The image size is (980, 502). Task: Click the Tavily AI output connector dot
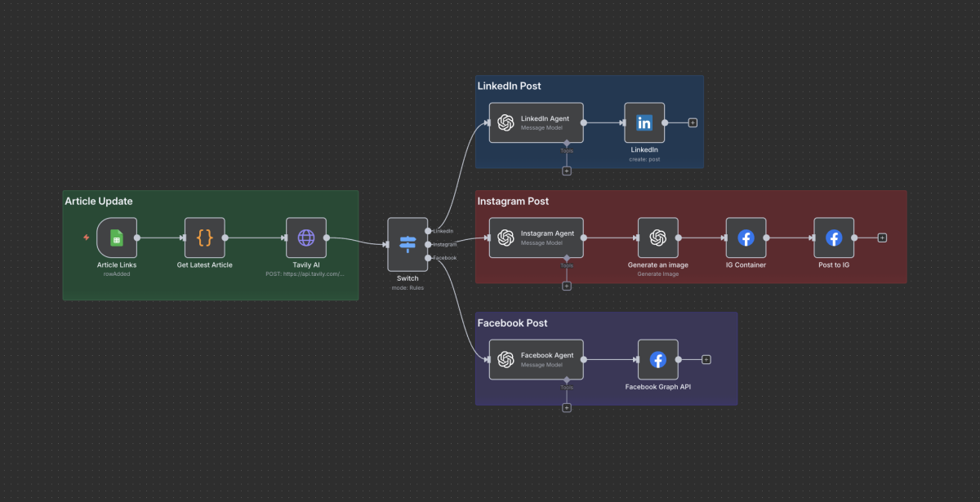click(327, 238)
